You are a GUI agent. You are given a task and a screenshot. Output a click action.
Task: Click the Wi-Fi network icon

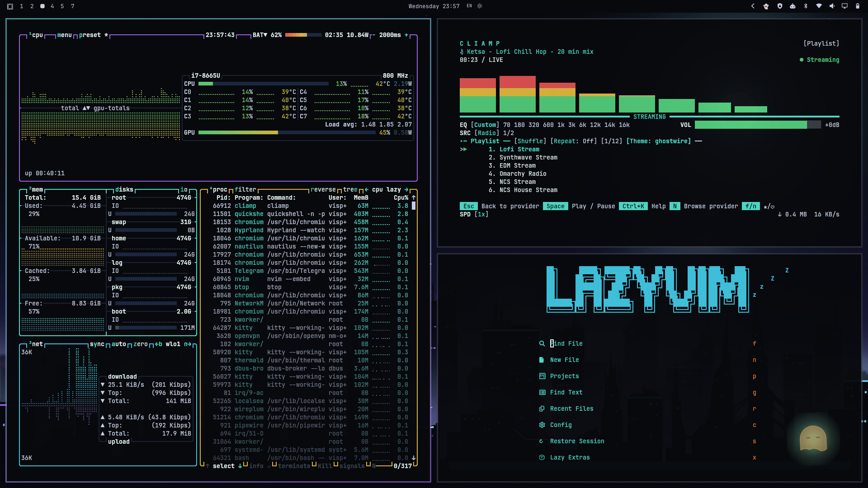(819, 6)
